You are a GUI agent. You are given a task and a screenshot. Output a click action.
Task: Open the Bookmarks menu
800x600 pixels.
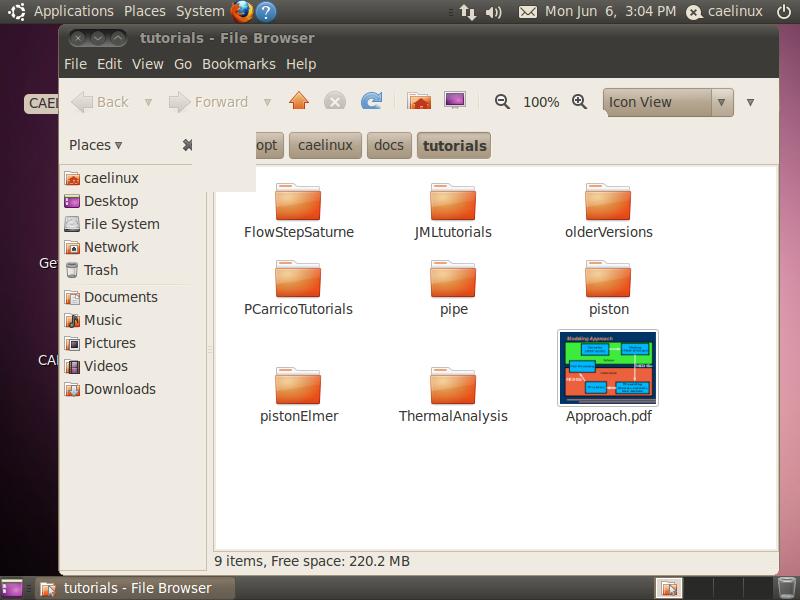[238, 64]
